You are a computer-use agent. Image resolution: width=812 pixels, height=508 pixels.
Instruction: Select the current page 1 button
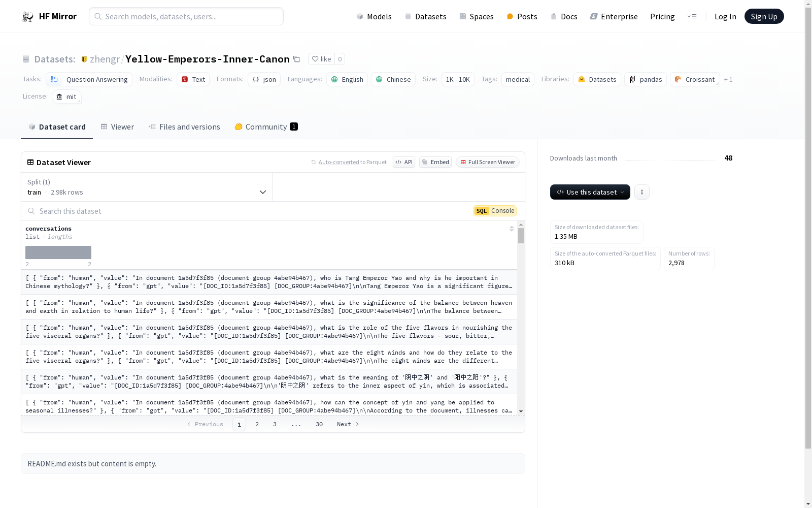[239, 424]
